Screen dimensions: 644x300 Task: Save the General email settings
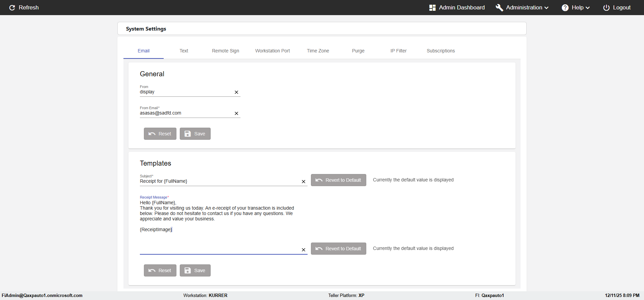coord(195,134)
